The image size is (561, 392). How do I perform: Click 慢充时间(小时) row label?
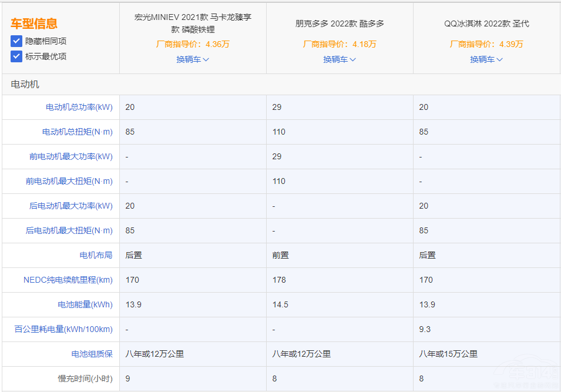[x=85, y=378]
